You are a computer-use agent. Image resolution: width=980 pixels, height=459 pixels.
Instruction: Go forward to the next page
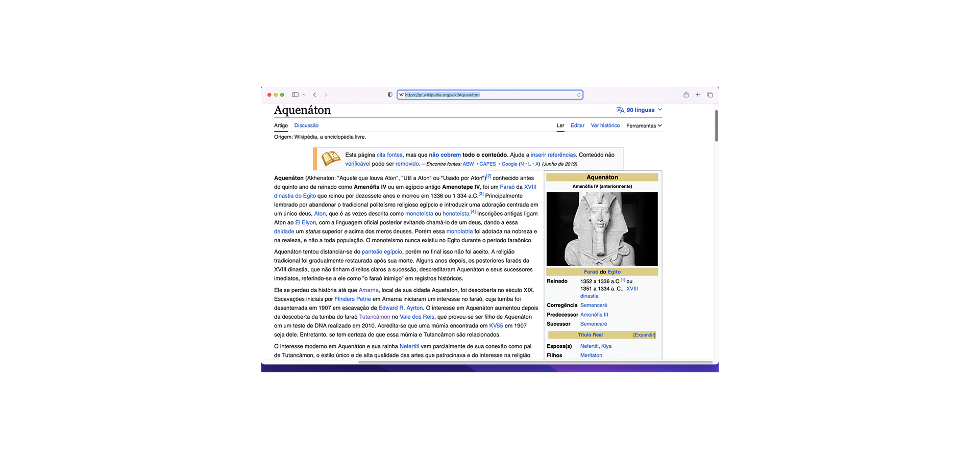pos(326,95)
